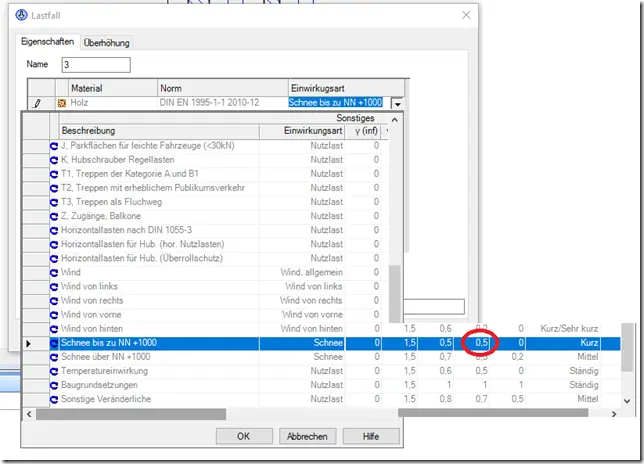Viewport: 644px width, 464px height.
Task: Click the icon beside 'Z, Zugänge, Balkone'
Action: coord(54,216)
